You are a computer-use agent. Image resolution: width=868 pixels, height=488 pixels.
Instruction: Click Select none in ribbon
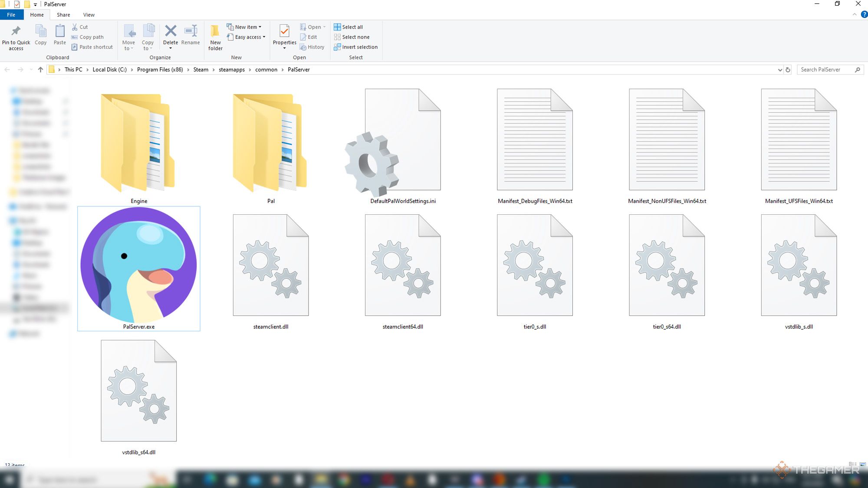point(352,37)
